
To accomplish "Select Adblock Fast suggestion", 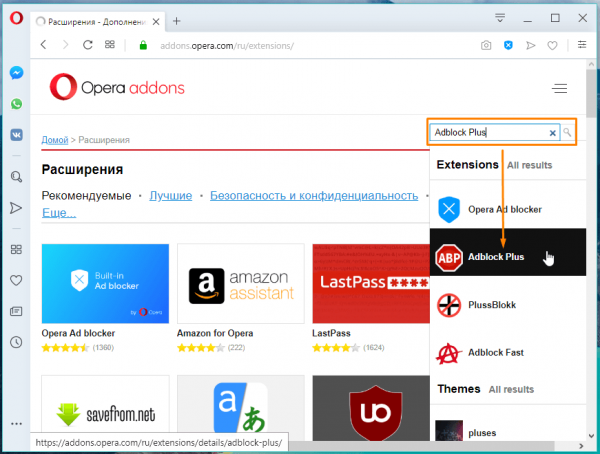I will pos(508,353).
